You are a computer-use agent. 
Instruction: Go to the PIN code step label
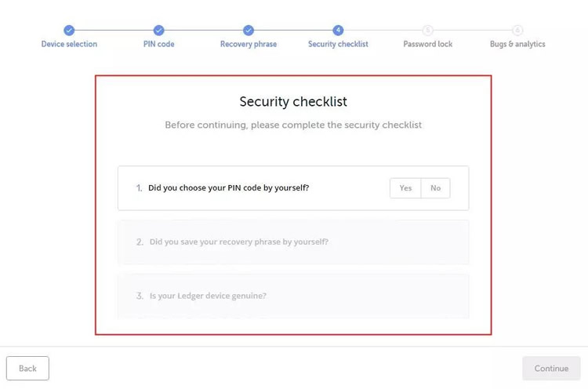pos(158,45)
